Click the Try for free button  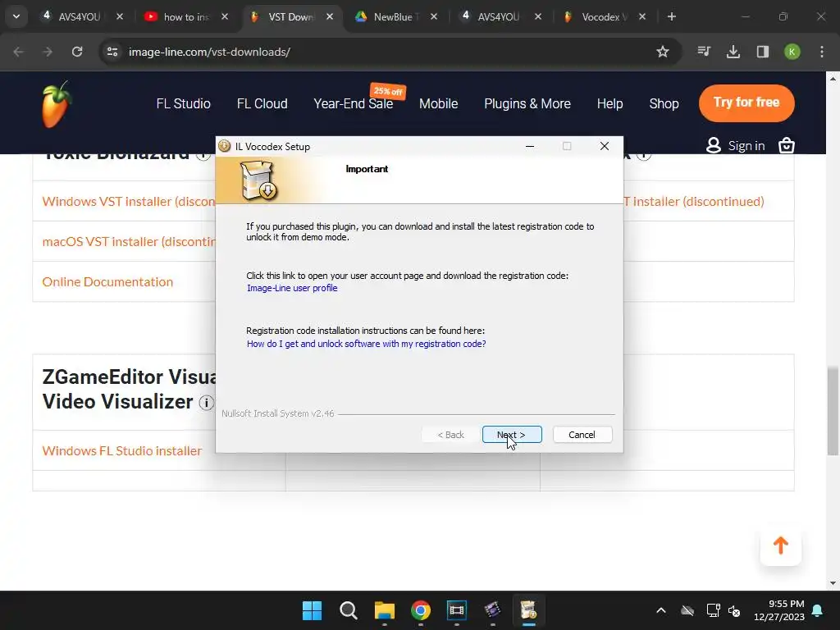(x=746, y=103)
